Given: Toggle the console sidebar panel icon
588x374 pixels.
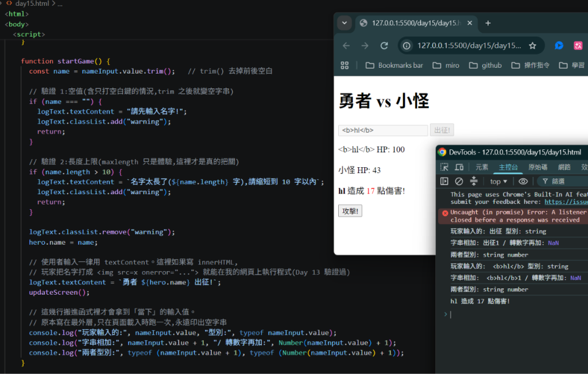Looking at the screenshot, I should 444,181.
